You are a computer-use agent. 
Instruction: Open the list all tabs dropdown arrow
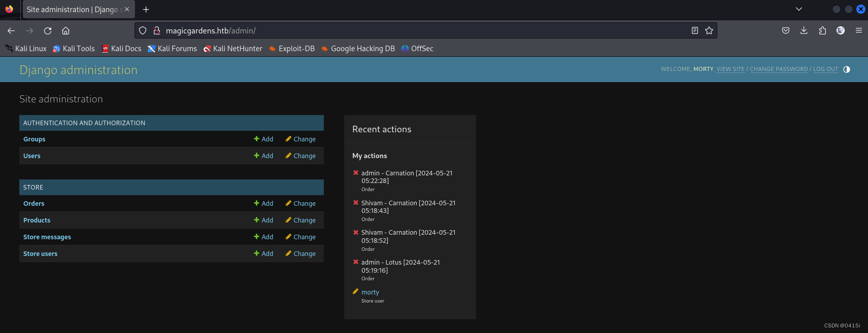point(799,9)
